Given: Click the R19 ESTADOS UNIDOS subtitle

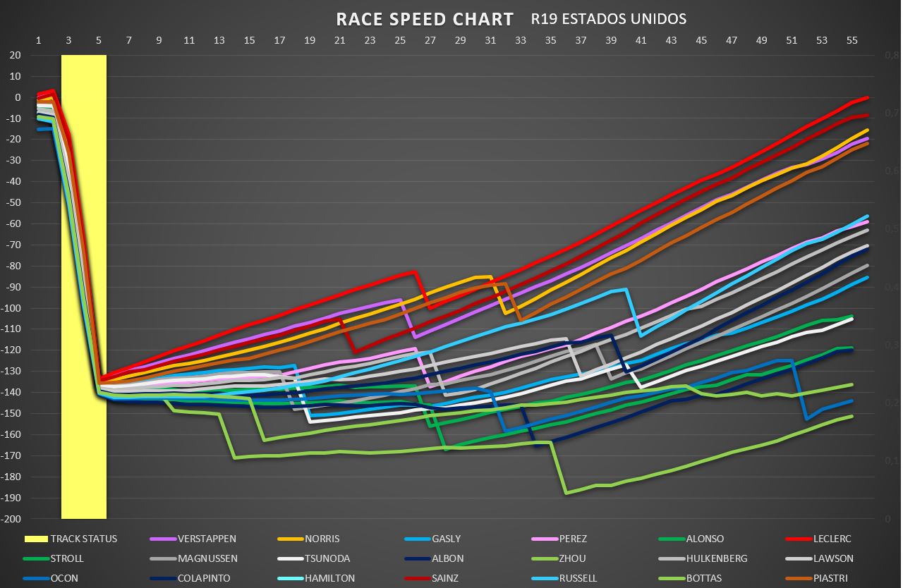Looking at the screenshot, I should pyautogui.click(x=609, y=19).
